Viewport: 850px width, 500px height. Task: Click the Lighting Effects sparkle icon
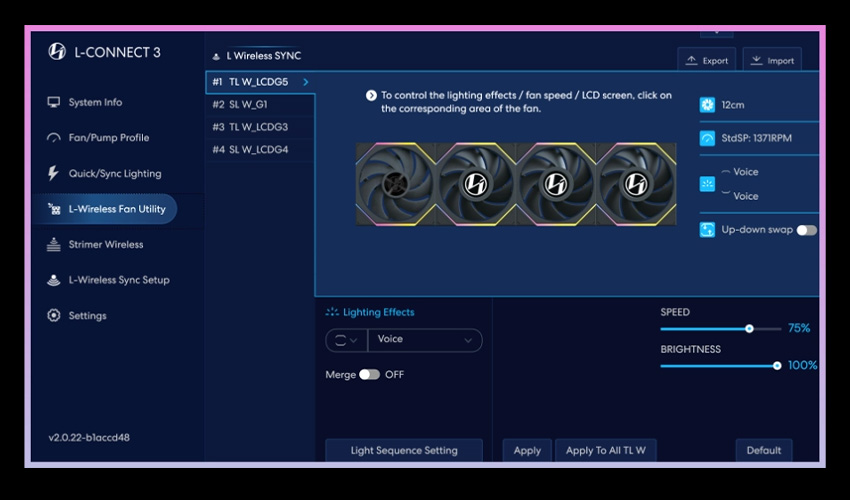[332, 312]
